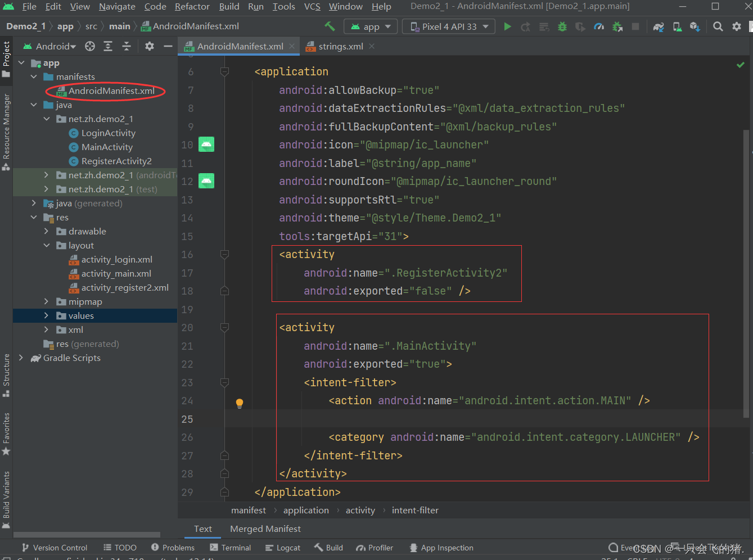Open the app run configuration dropdown

point(371,26)
